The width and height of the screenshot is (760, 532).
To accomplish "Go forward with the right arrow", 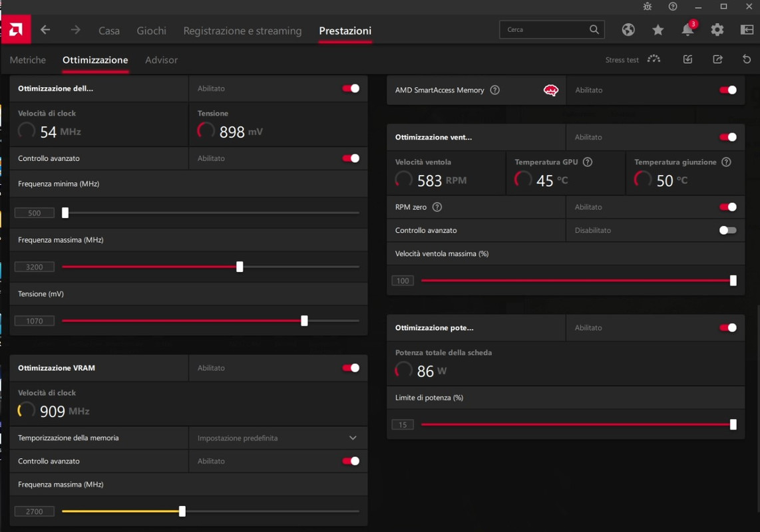I will [x=76, y=30].
